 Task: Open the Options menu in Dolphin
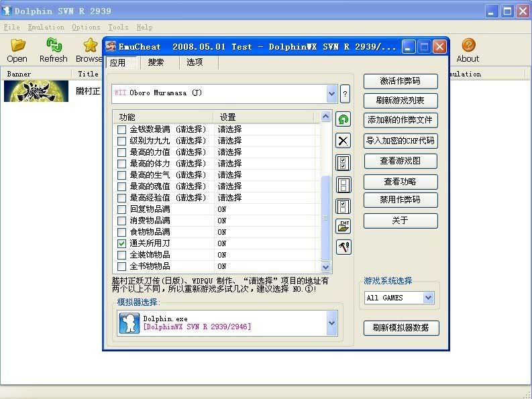86,27
